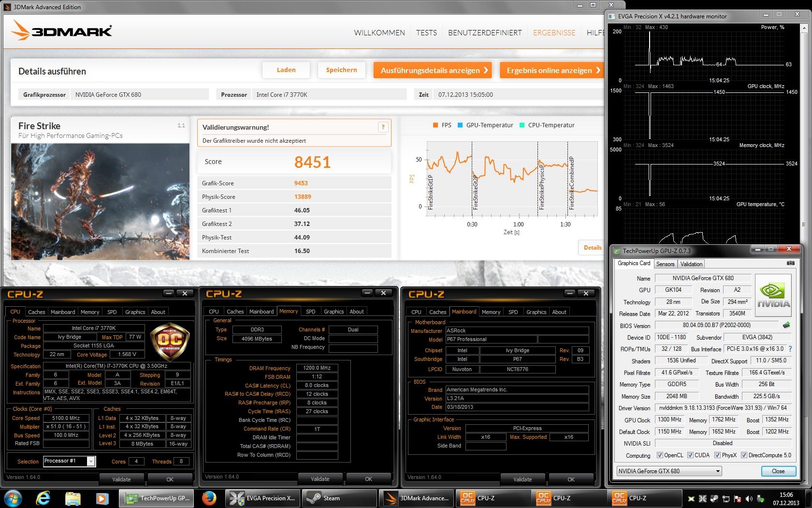Switch to EVGA Precision X taskbar item
The height and width of the screenshot is (508, 812).
tap(262, 498)
